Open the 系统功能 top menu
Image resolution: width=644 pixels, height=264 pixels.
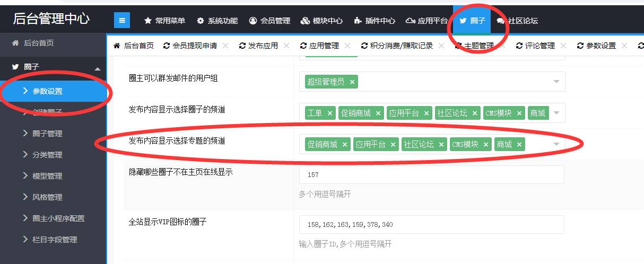(x=217, y=21)
